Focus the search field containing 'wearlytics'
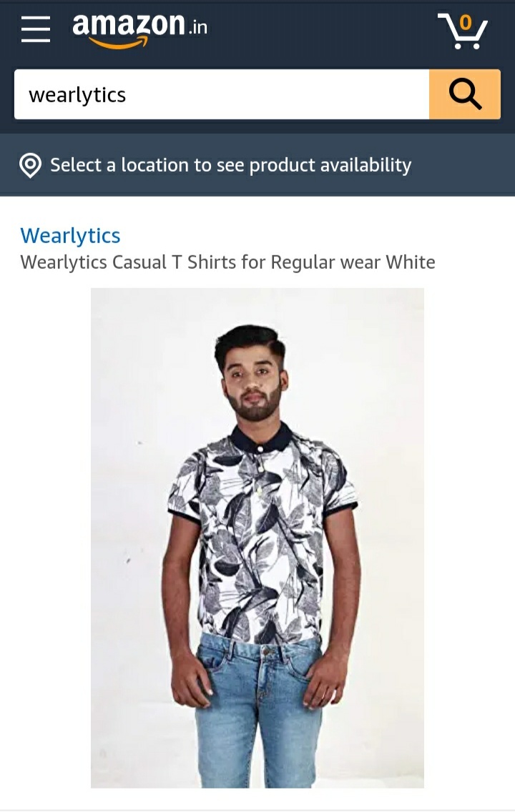Viewport: 515px width, 812px height. (222, 94)
